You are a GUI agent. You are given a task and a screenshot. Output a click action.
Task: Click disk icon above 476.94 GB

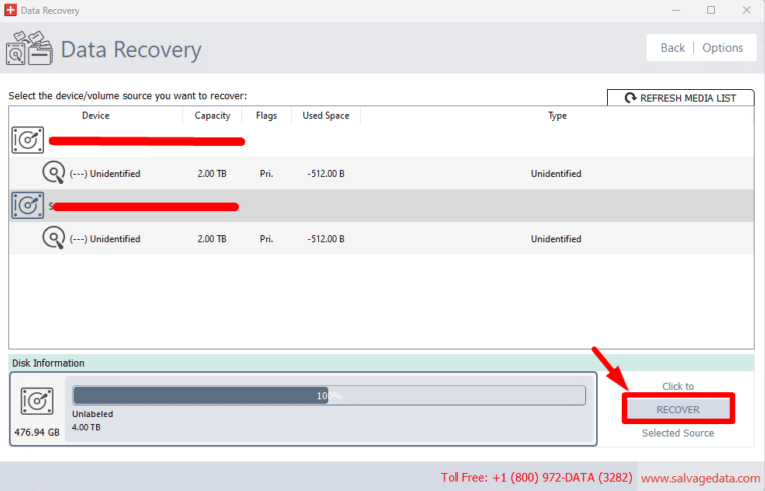[x=37, y=402]
